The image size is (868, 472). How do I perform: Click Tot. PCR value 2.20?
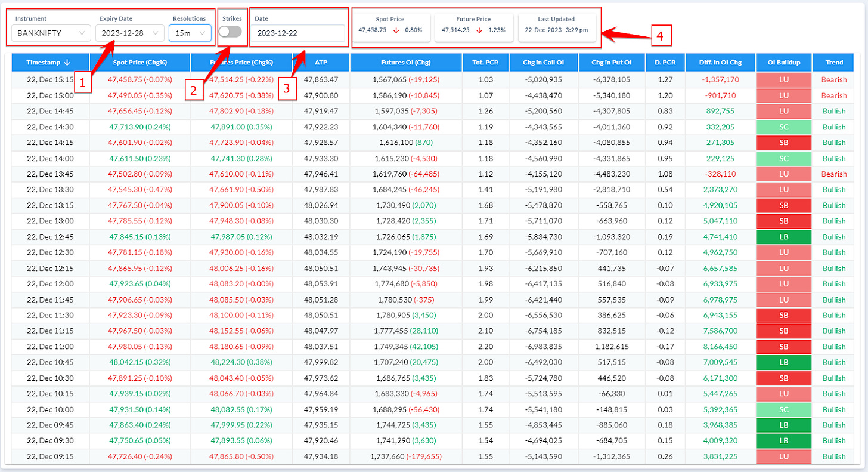tap(485, 346)
